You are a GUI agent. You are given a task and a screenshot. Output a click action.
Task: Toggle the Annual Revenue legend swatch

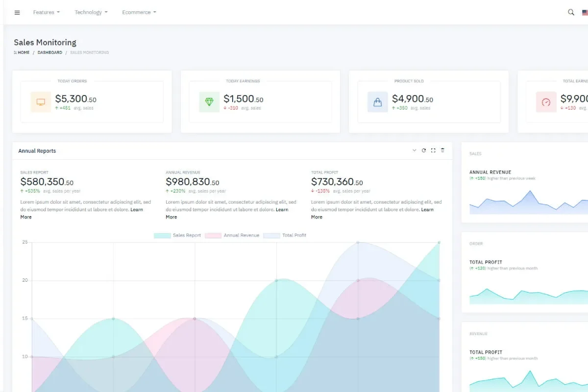click(213, 236)
